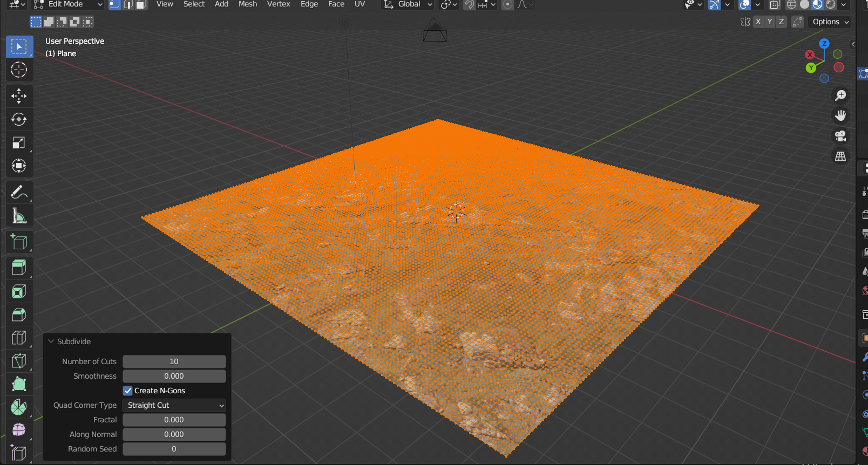Select the Inset Faces tool

point(19,291)
